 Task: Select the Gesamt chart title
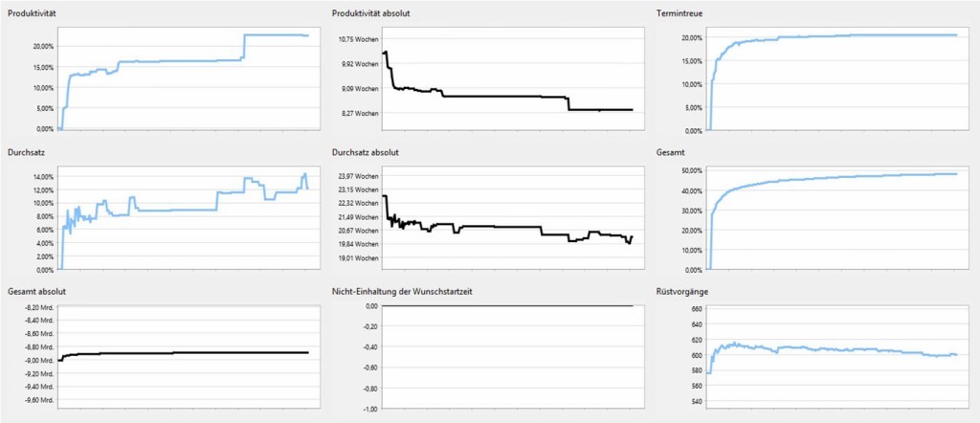click(x=672, y=152)
